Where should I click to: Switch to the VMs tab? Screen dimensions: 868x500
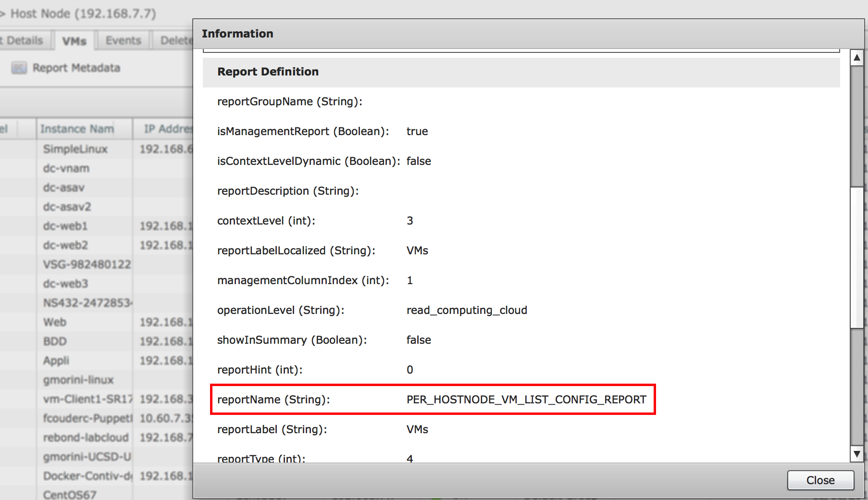pos(74,41)
